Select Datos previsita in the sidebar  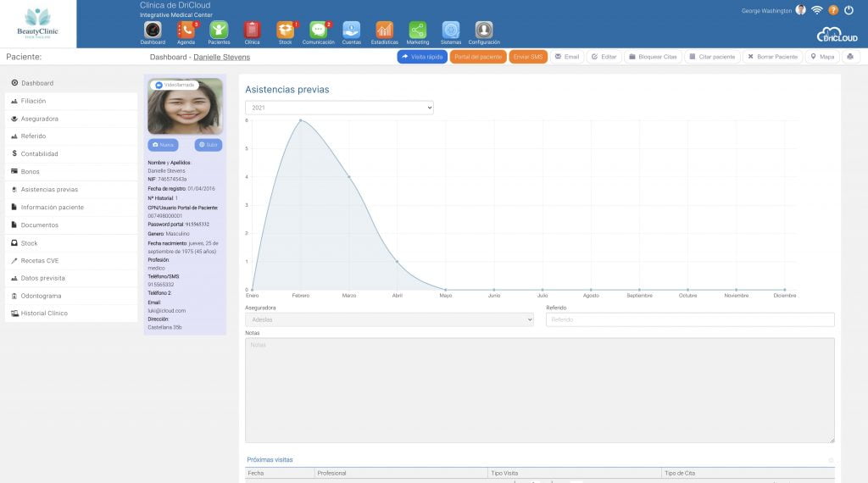coord(71,278)
